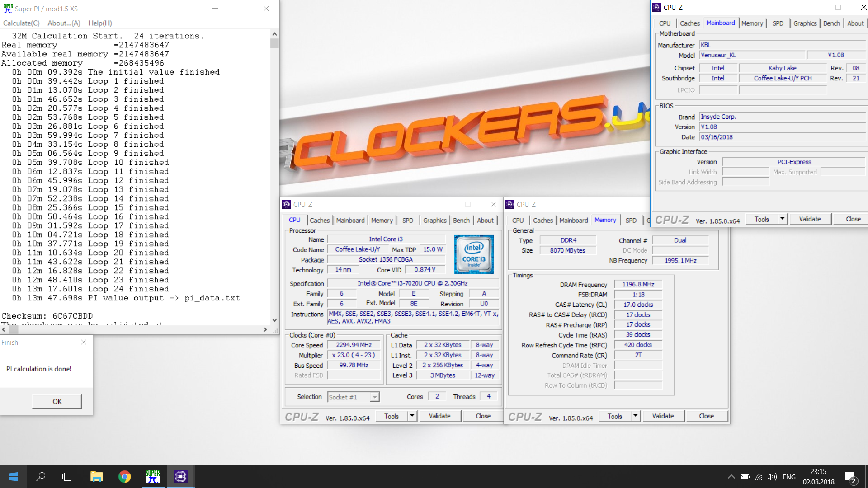Select Checksum line 6C67CBDD

click(x=47, y=316)
